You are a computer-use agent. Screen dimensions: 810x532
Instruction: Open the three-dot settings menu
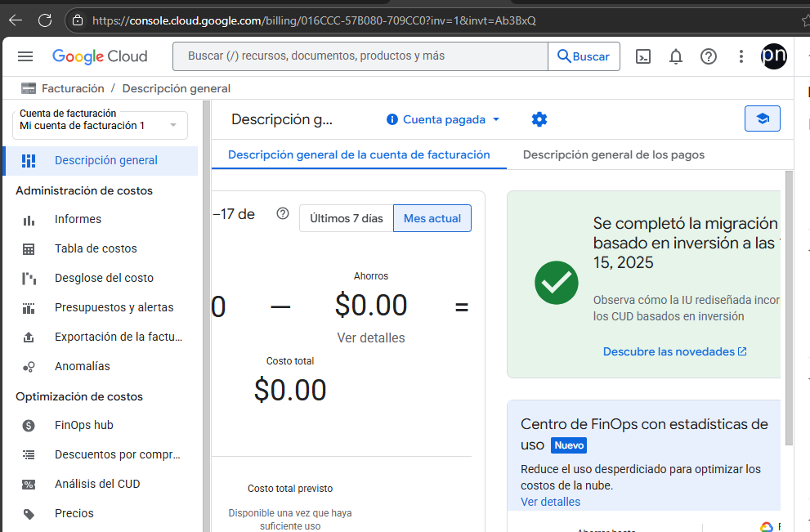pyautogui.click(x=741, y=56)
